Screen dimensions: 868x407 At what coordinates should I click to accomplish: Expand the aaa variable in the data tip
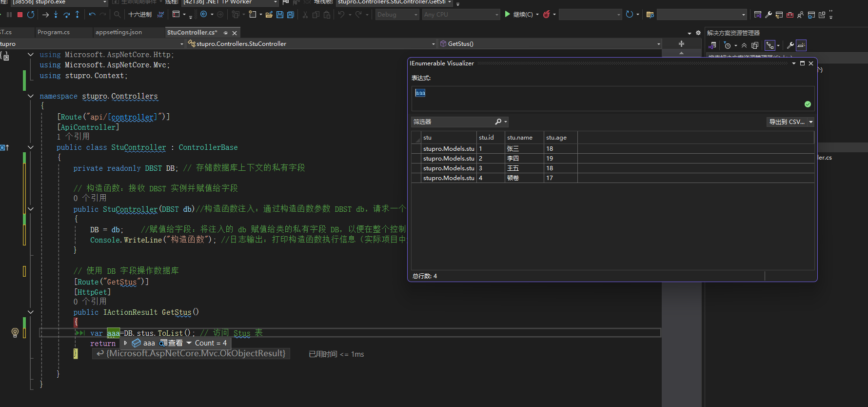tap(125, 343)
